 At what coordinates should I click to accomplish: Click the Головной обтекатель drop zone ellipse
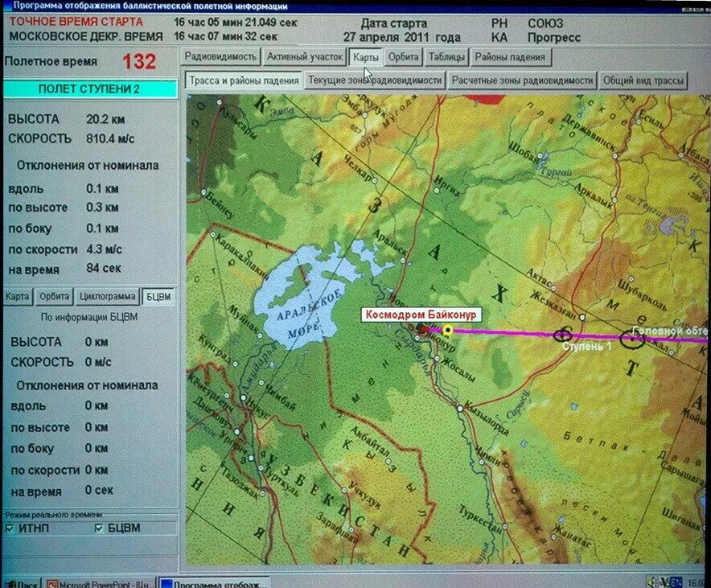632,339
